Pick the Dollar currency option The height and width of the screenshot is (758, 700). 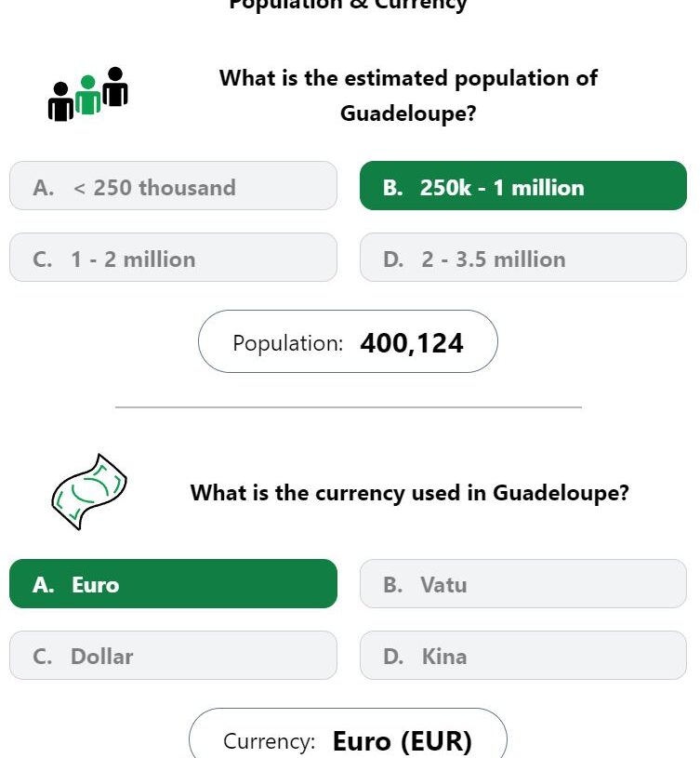tap(173, 655)
